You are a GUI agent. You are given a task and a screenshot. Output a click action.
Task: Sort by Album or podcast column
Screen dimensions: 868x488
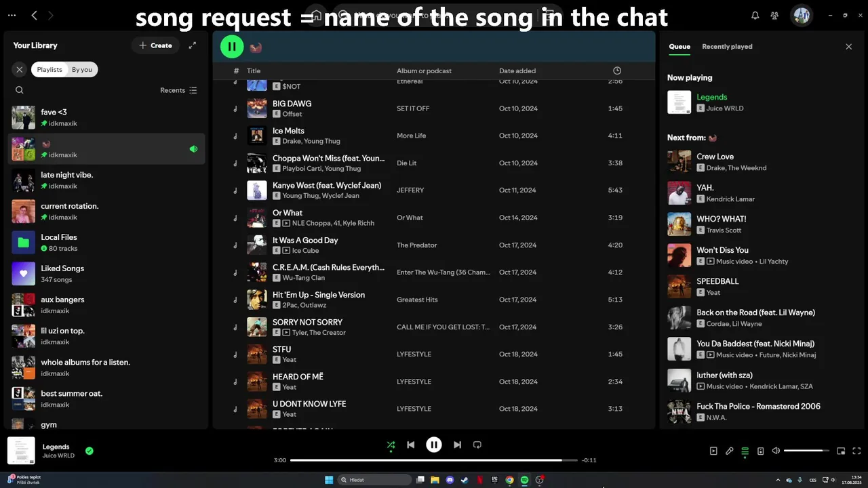[424, 70]
